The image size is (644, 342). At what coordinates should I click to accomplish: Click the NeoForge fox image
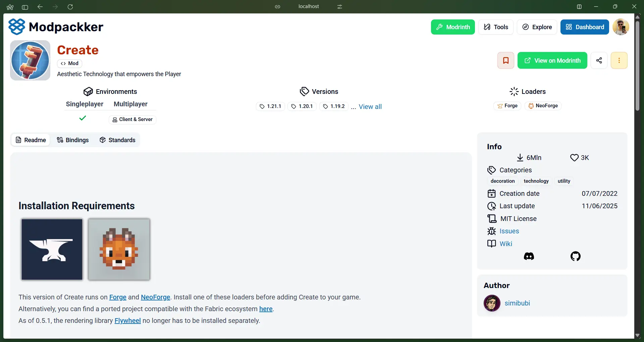119,249
